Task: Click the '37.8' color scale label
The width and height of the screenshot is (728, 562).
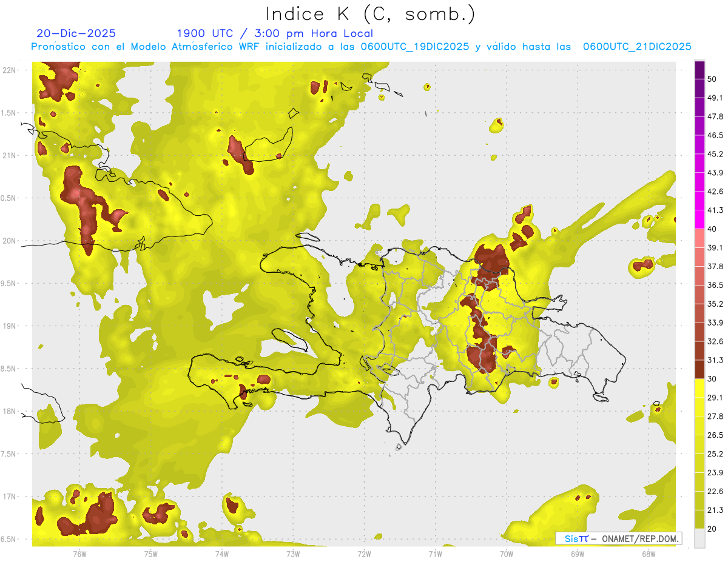Action: click(715, 266)
